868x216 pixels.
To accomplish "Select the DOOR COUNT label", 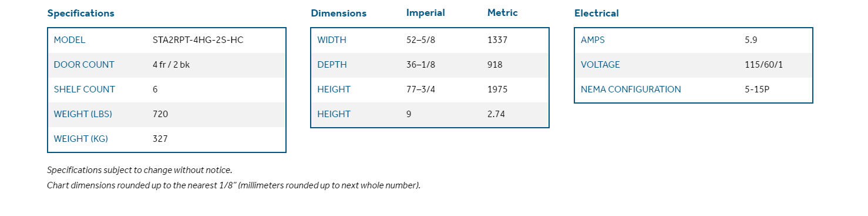I will [x=84, y=65].
